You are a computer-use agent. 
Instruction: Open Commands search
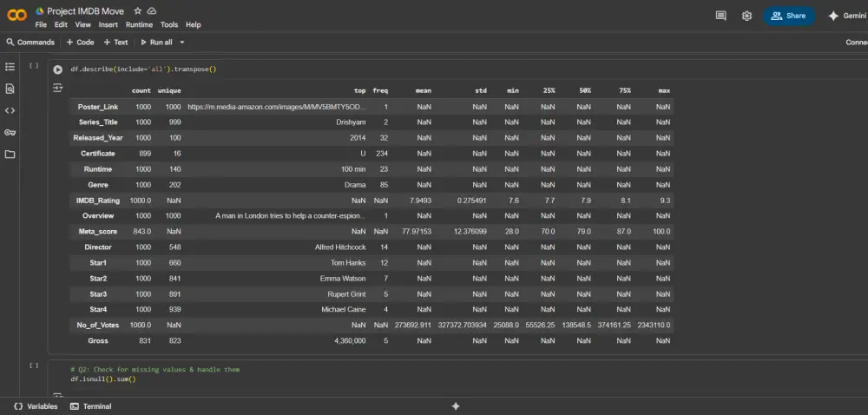[x=30, y=42]
